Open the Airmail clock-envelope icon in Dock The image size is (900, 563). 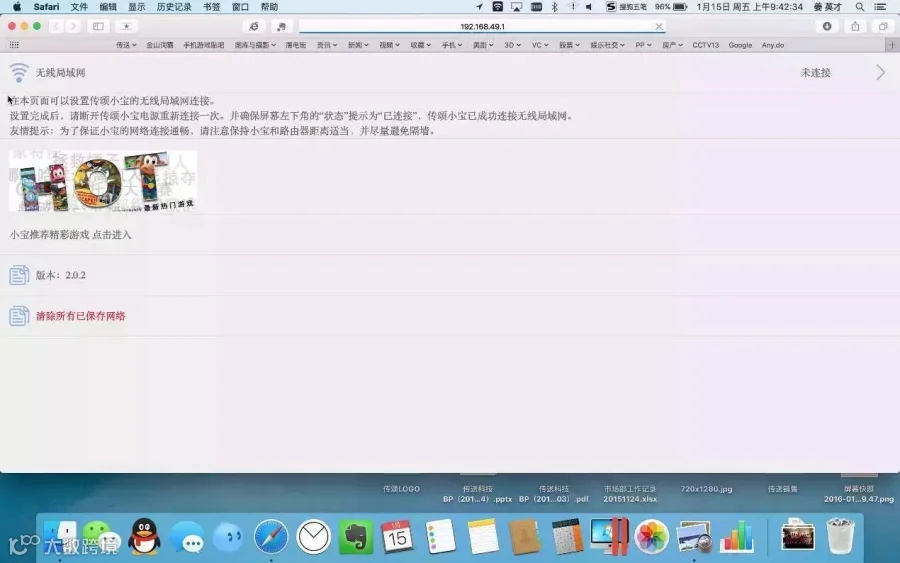coord(313,537)
